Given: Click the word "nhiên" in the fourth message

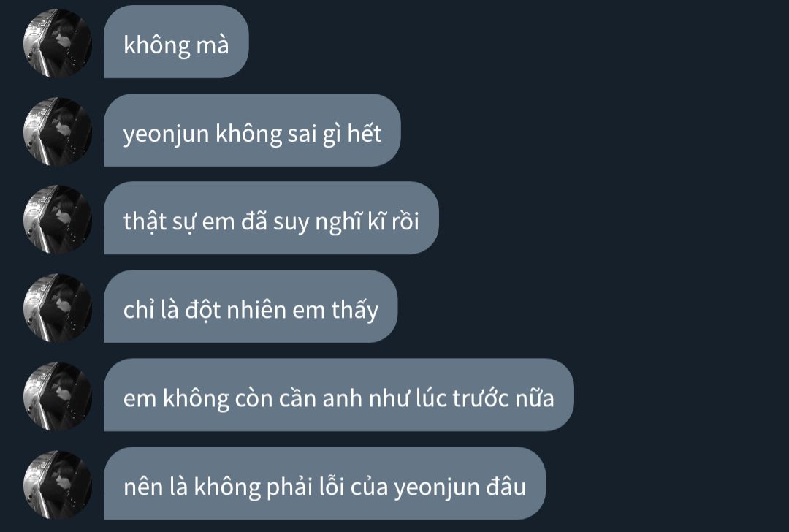Looking at the screenshot, I should pyautogui.click(x=256, y=309).
